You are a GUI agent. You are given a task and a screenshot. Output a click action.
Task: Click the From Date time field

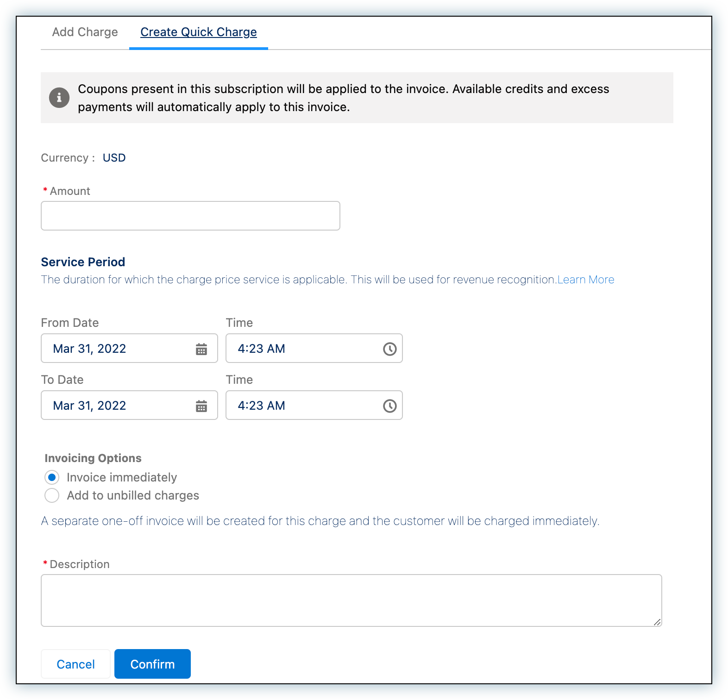tap(301, 349)
